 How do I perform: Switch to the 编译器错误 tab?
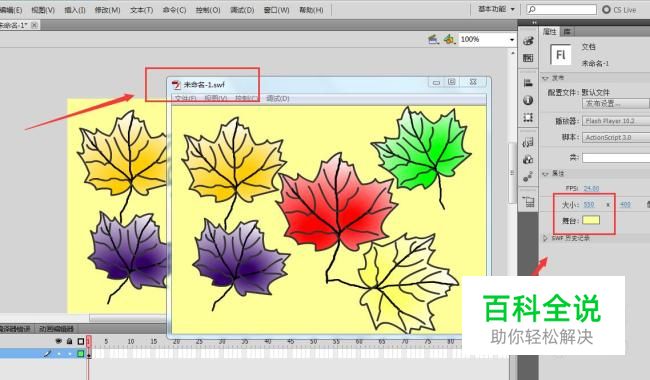pos(15,329)
